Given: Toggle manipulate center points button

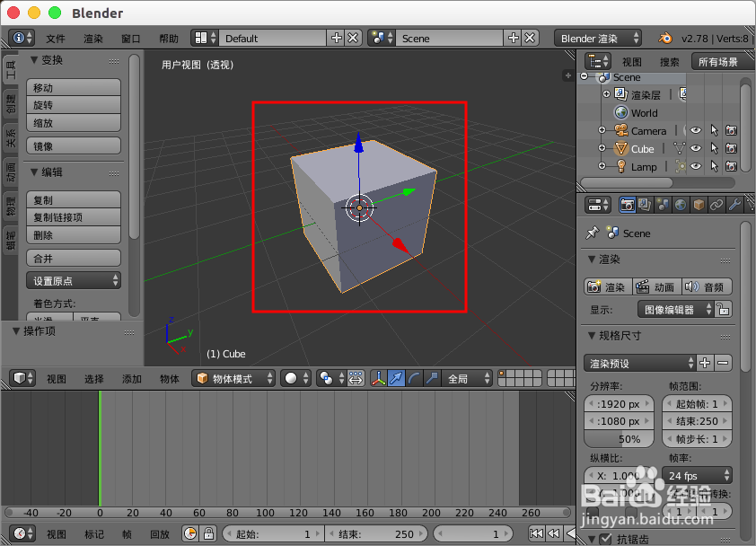Looking at the screenshot, I should (356, 379).
